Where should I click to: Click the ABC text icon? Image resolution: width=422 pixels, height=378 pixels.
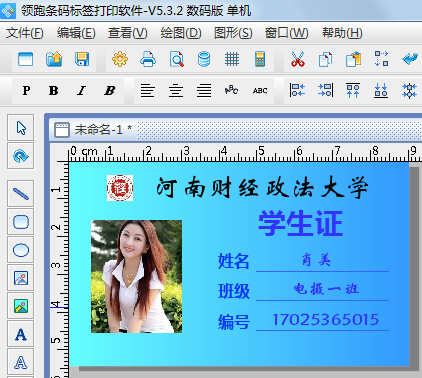[x=260, y=90]
